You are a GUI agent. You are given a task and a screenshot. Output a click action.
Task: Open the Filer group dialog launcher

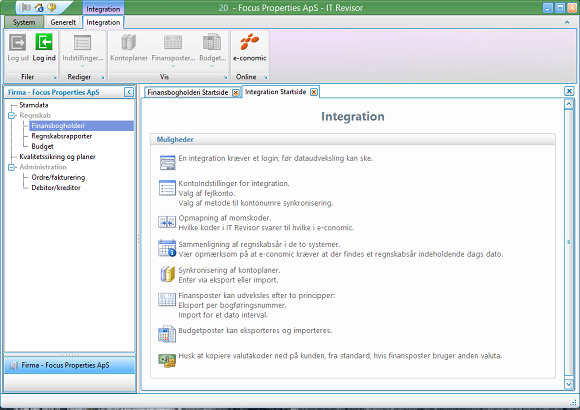55,77
